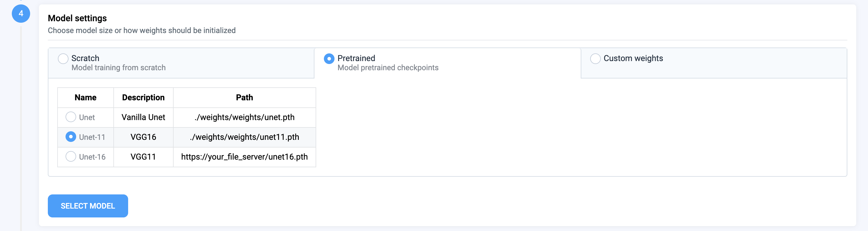
Task: Click the ./weights/weights/unet.pth path cell
Action: point(244,117)
